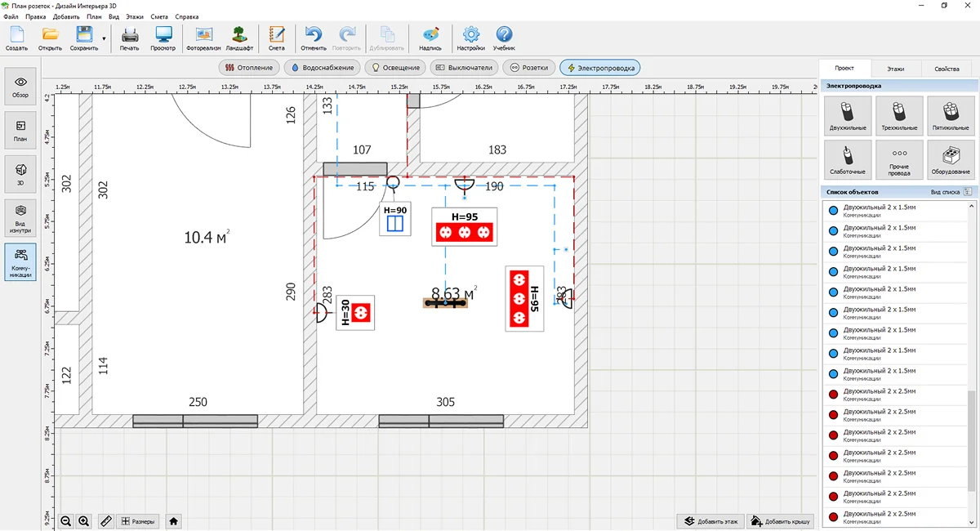Open the Этажи menu

(135, 16)
